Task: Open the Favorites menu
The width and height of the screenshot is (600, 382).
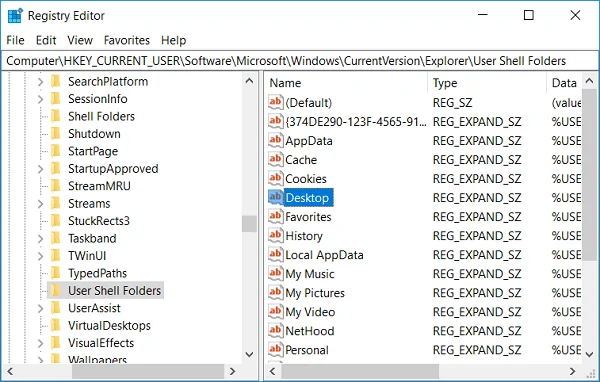Action: pyautogui.click(x=127, y=40)
